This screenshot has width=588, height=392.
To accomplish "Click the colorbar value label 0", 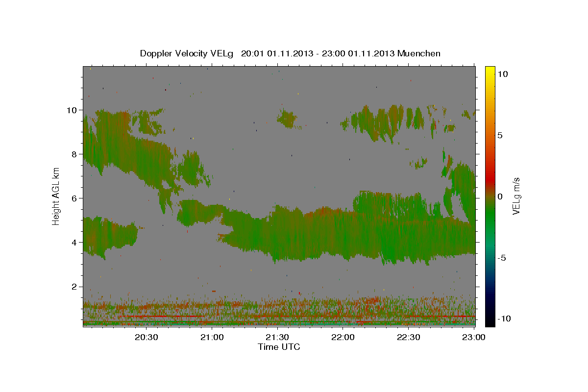I will 500,196.
